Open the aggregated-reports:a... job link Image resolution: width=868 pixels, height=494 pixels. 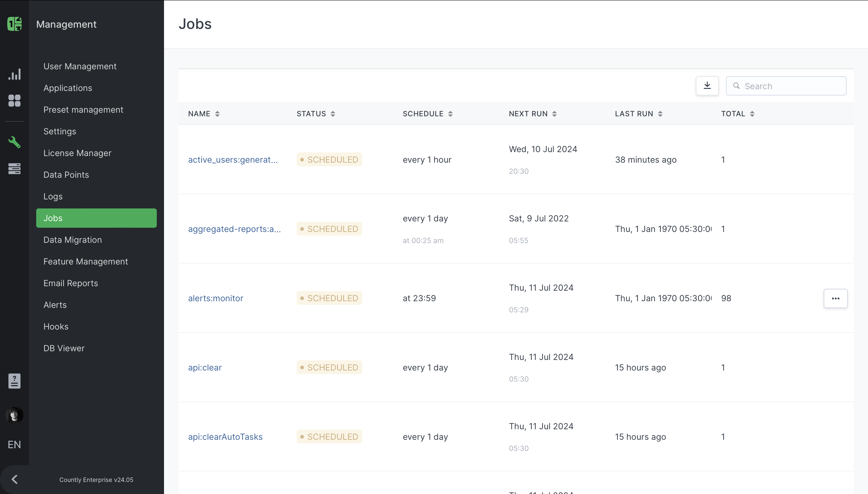click(x=234, y=229)
